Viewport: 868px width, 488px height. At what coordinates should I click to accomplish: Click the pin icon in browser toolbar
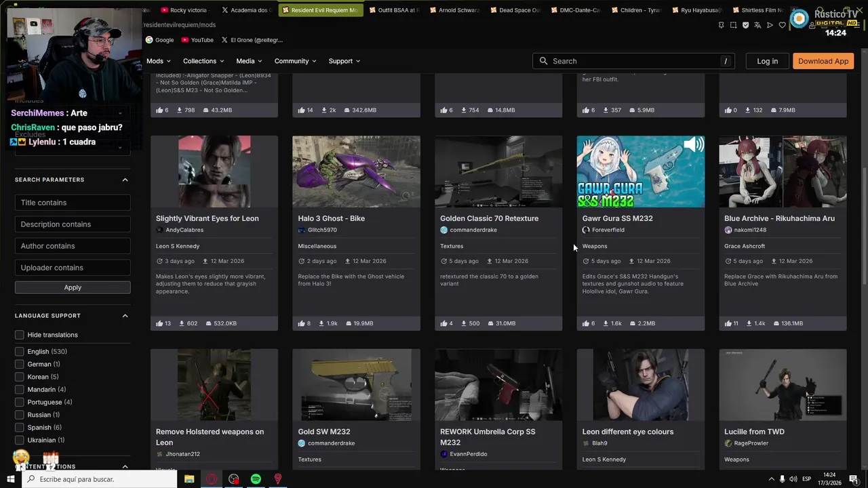click(x=721, y=25)
